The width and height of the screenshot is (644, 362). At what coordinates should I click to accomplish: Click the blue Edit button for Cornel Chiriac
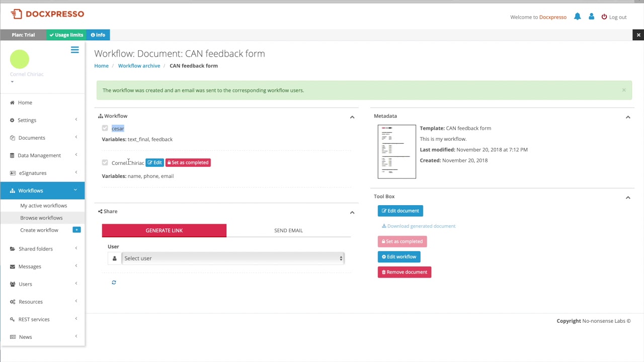tap(154, 162)
